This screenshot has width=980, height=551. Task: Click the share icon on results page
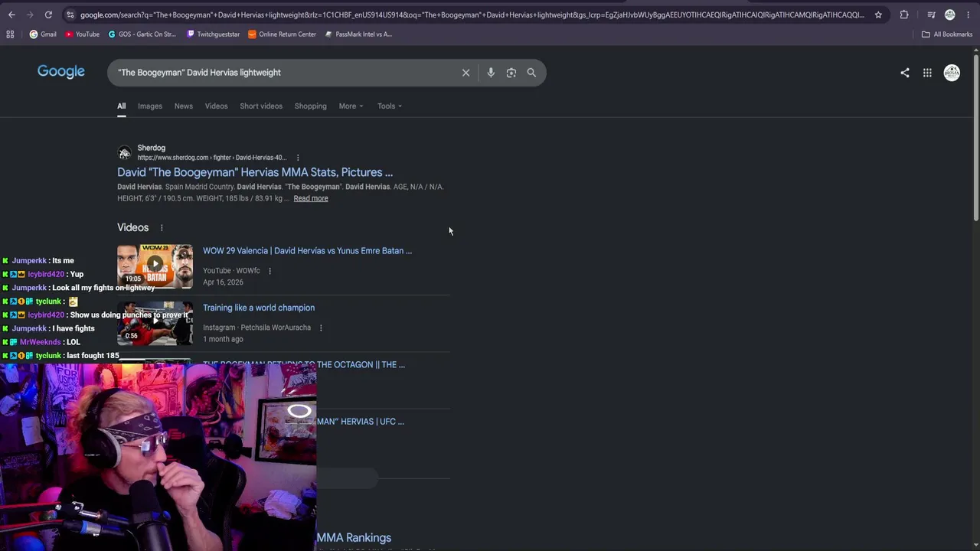click(905, 73)
